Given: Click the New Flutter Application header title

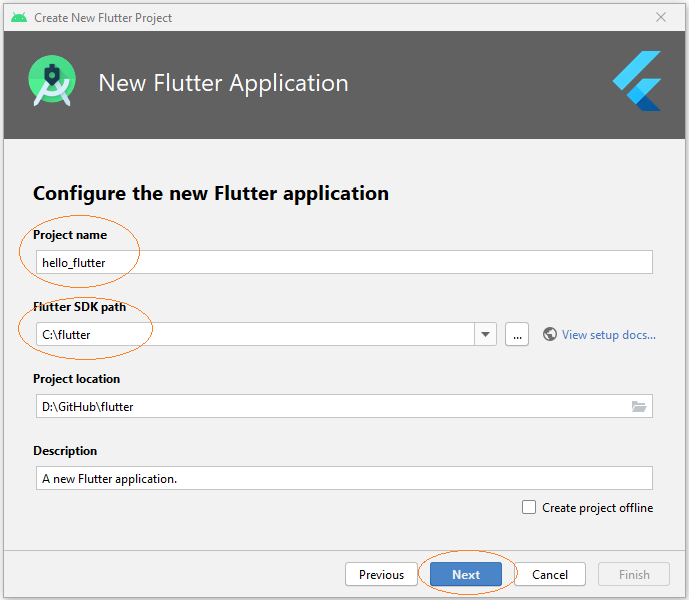Looking at the screenshot, I should coord(223,83).
